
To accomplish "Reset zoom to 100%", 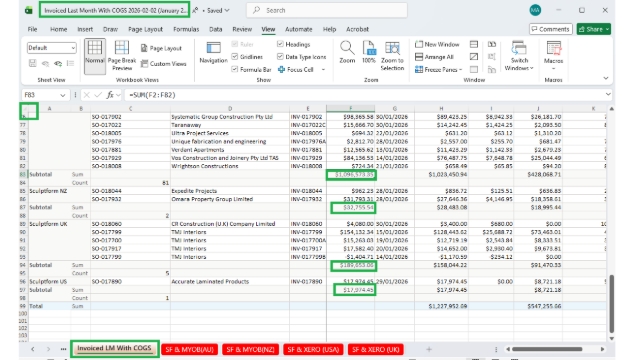I will pos(369,52).
